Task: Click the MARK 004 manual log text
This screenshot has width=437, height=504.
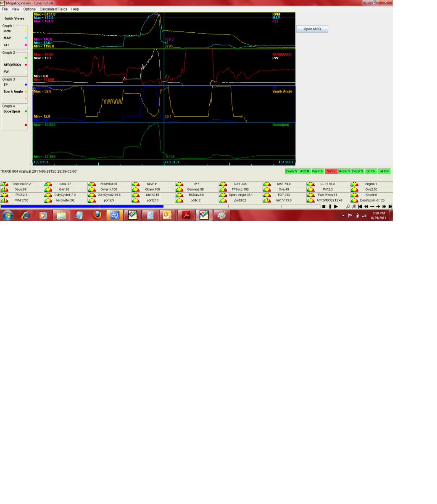Action: (39, 171)
